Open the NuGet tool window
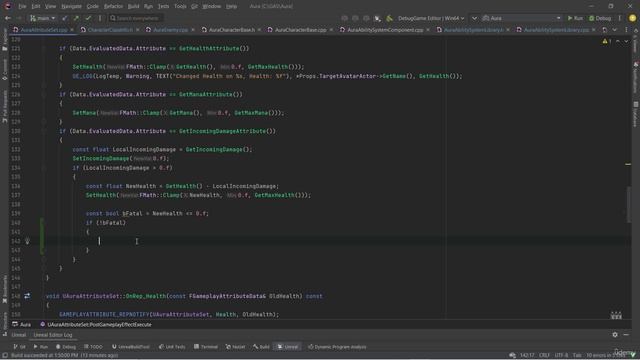The width and height of the screenshot is (640, 360). [x=236, y=347]
